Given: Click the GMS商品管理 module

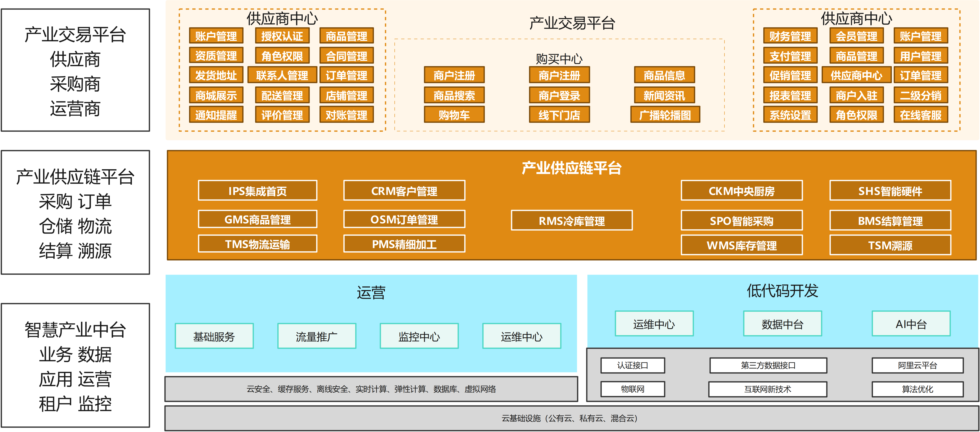Looking at the screenshot, I should pos(258,219).
